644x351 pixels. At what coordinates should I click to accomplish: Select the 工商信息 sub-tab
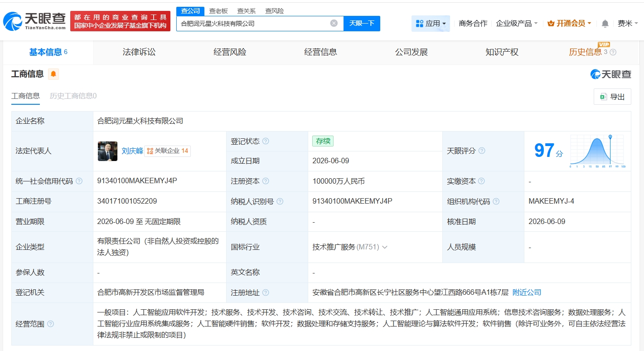tap(25, 96)
